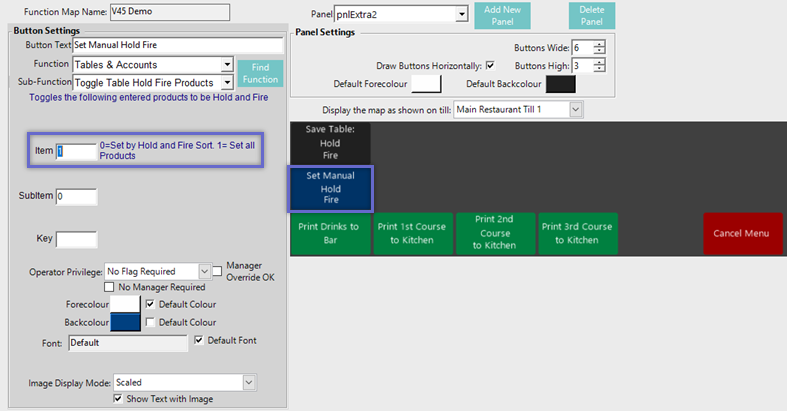
Task: Toggle Show Text with Image checkbox
Action: [x=118, y=398]
